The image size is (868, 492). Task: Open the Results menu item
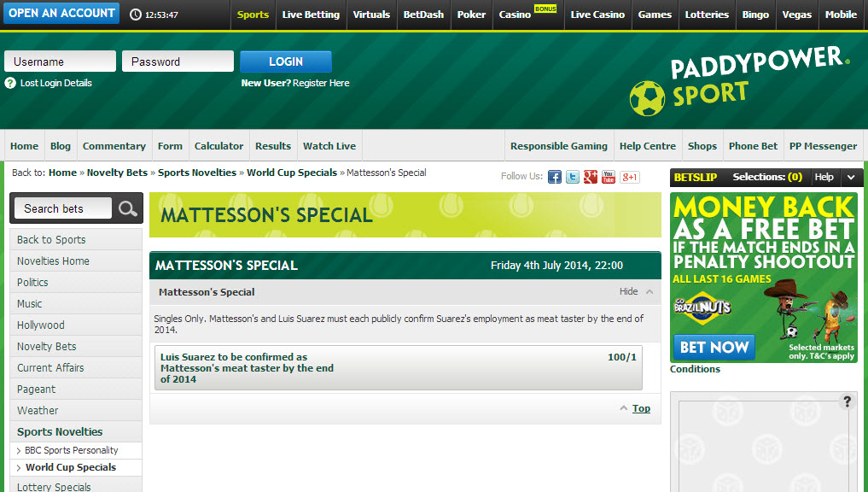click(273, 146)
